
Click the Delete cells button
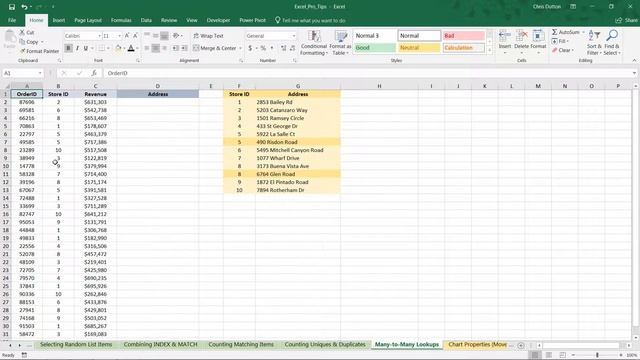coord(521,43)
